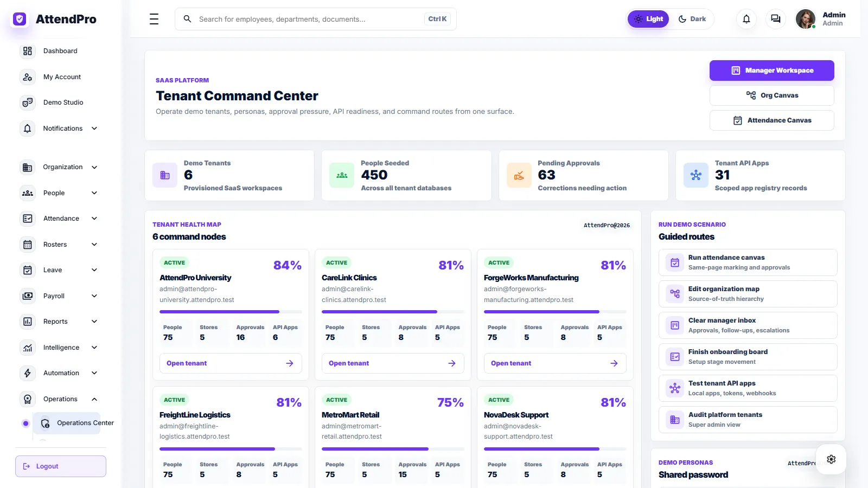The width and height of the screenshot is (868, 488).
Task: Select Operations Center radio indicator
Action: click(25, 423)
